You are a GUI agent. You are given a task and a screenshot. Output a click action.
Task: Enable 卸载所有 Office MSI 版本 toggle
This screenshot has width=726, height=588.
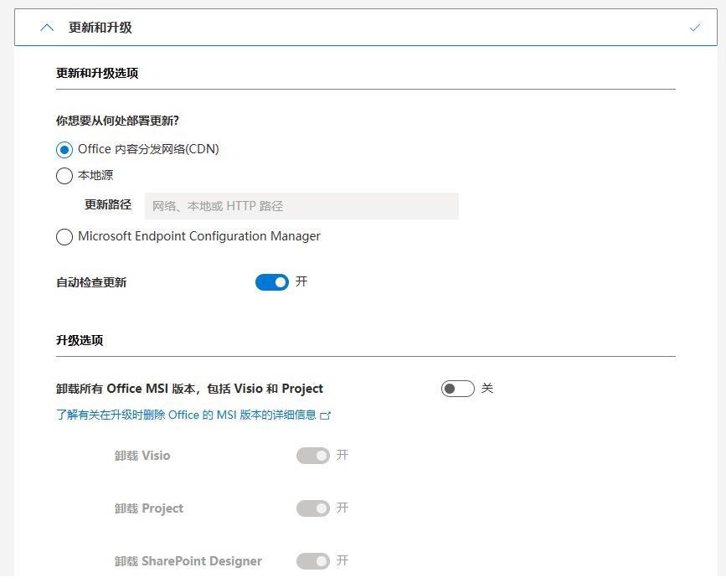[x=457, y=389]
